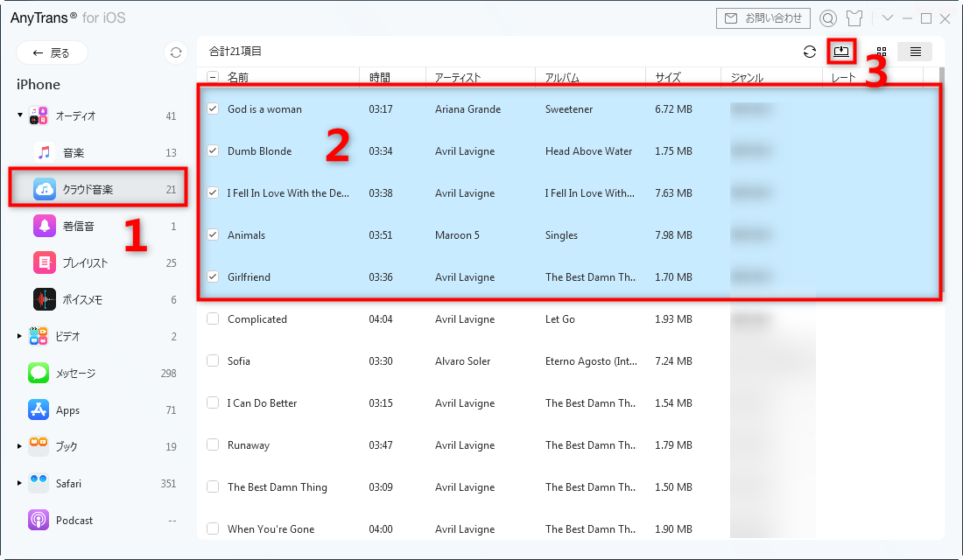Viewport: 963px width, 560px height.
Task: Sort by アルバム column header
Action: 562,77
